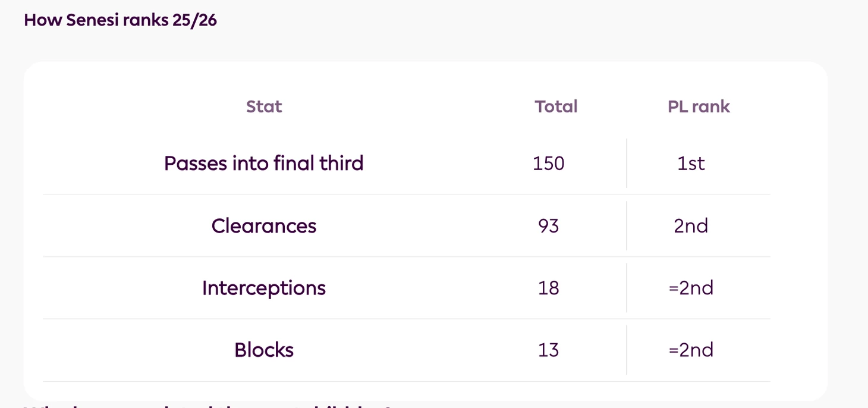The image size is (868, 408).
Task: Click the cut-off heading below the table
Action: [x=208, y=406]
